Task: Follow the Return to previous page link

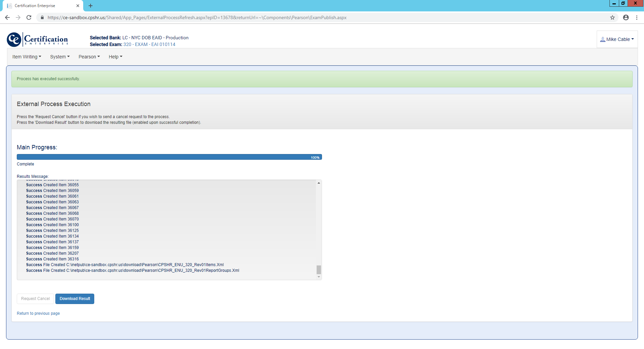Action: click(38, 313)
